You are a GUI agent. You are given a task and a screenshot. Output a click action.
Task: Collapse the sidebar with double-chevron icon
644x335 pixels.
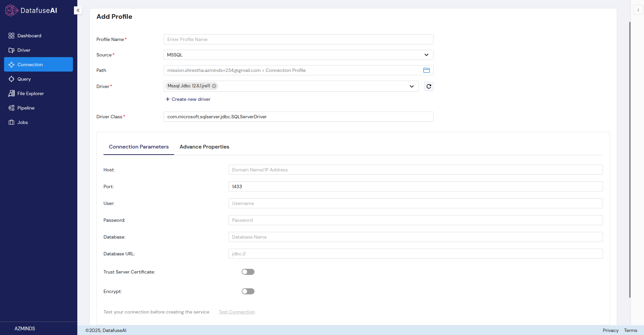pos(78,10)
